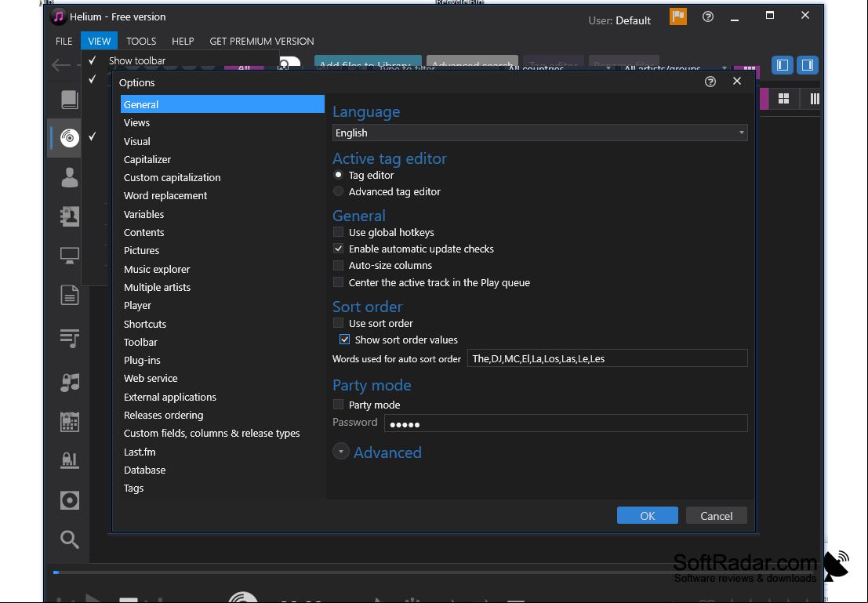Open the statistics chart icon in sidebar
The image size is (868, 603).
click(69, 461)
